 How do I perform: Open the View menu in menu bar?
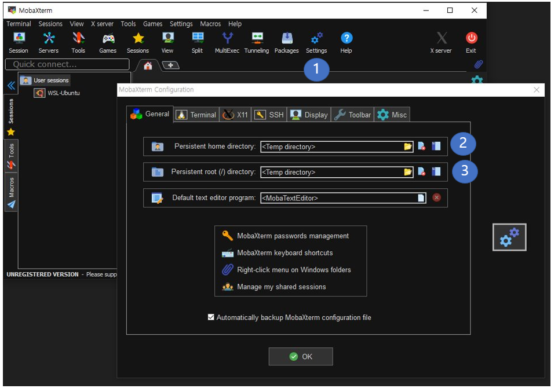[76, 24]
